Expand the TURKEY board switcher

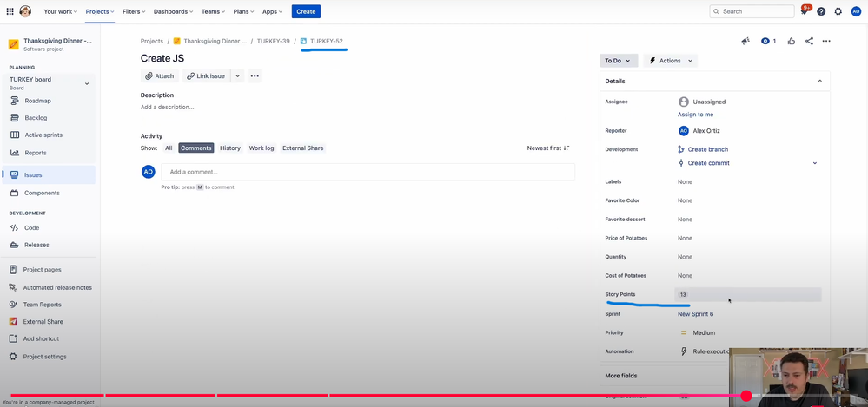click(86, 83)
